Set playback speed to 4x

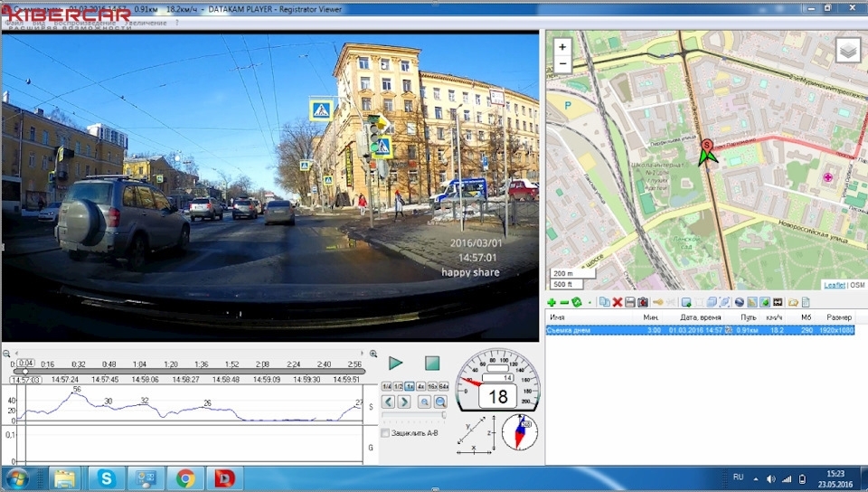pyautogui.click(x=420, y=386)
